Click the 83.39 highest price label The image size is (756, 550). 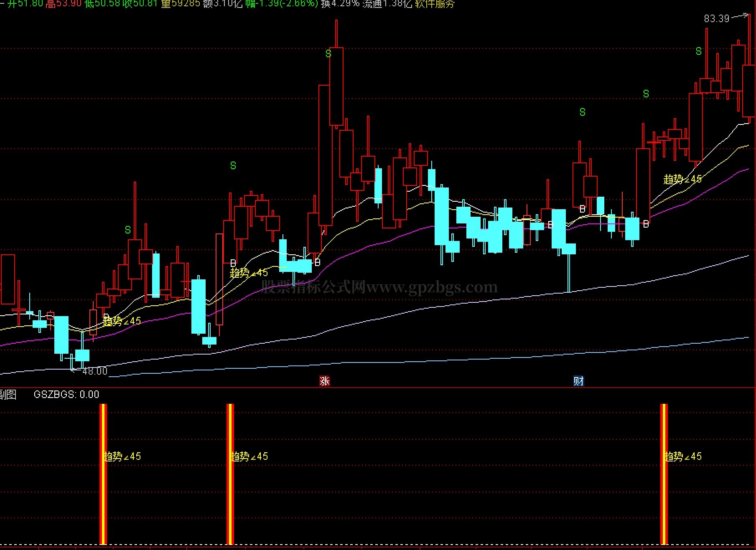(716, 18)
